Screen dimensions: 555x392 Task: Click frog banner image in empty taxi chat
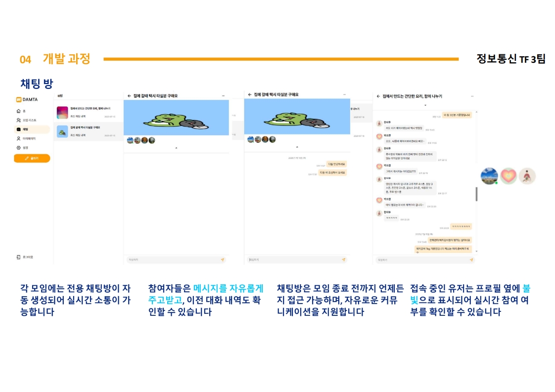[176, 118]
